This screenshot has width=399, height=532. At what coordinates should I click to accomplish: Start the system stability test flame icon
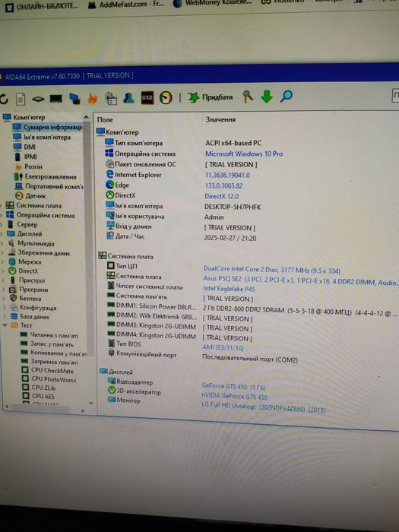(92, 98)
